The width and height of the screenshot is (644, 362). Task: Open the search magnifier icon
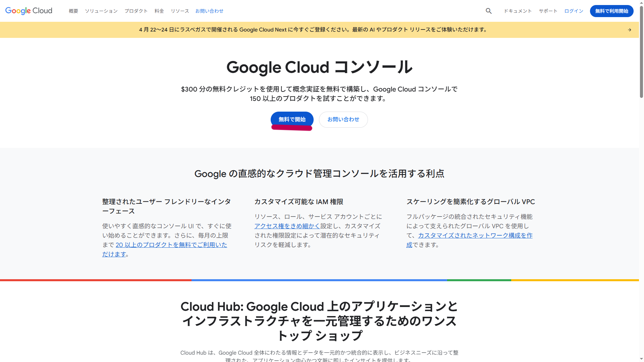point(488,11)
